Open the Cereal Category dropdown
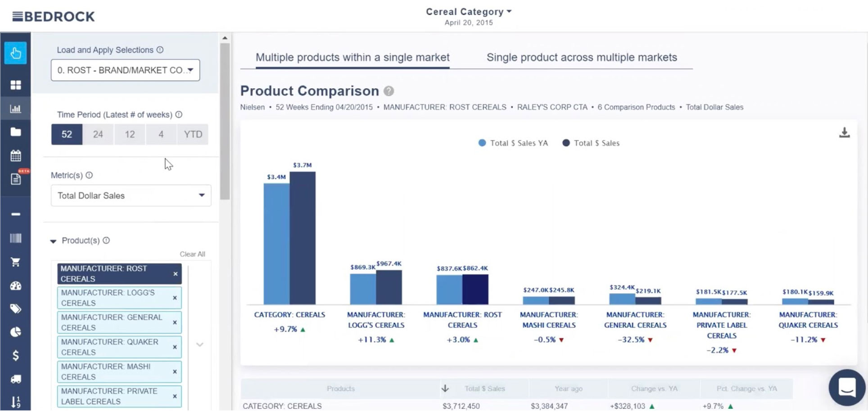The height and width of the screenshot is (412, 868). [469, 12]
